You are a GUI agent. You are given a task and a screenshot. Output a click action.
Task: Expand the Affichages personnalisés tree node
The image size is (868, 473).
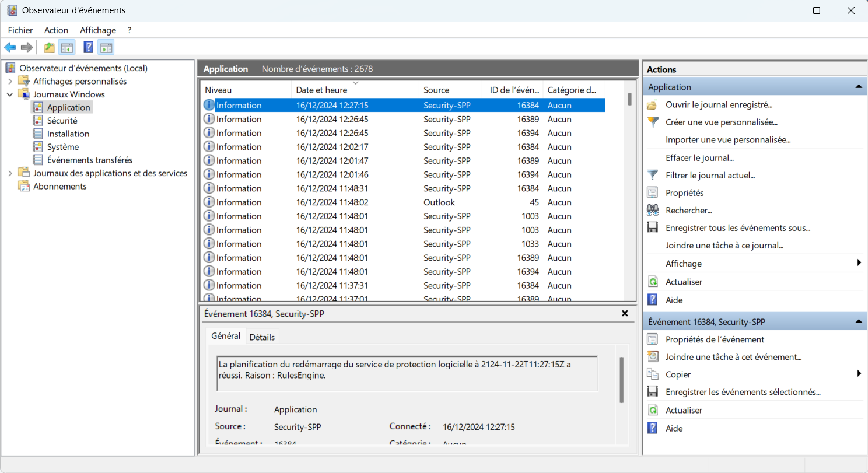10,81
